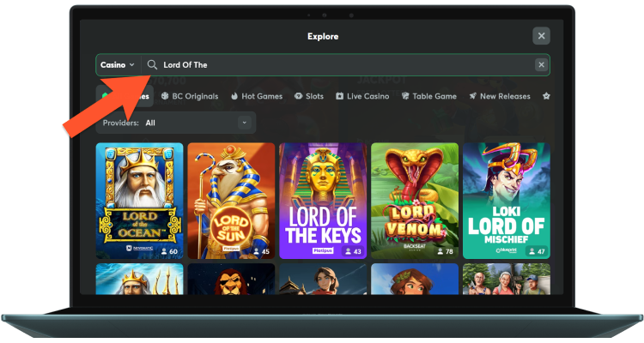Select the Hot Games tab
The width and height of the screenshot is (644, 343).
pos(256,97)
